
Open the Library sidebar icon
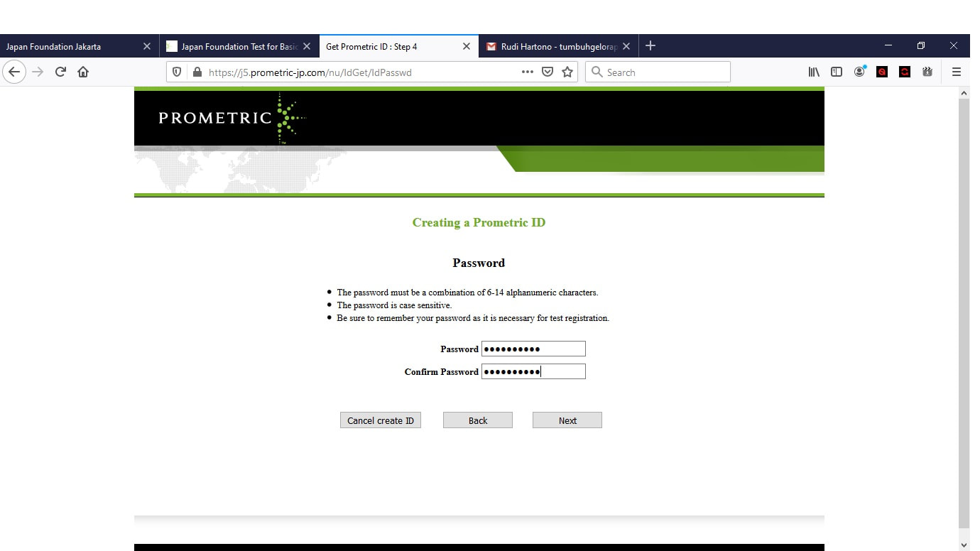[x=814, y=72]
